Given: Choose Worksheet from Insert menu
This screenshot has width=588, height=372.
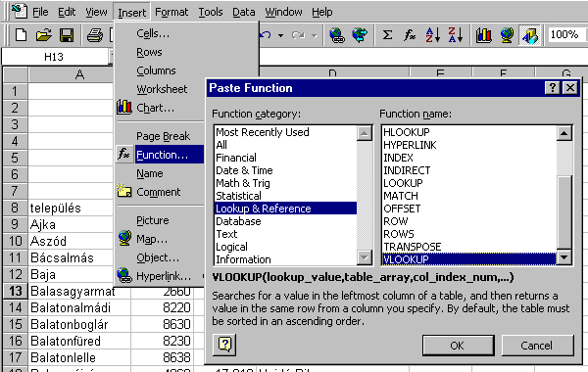Looking at the screenshot, I should point(160,89).
